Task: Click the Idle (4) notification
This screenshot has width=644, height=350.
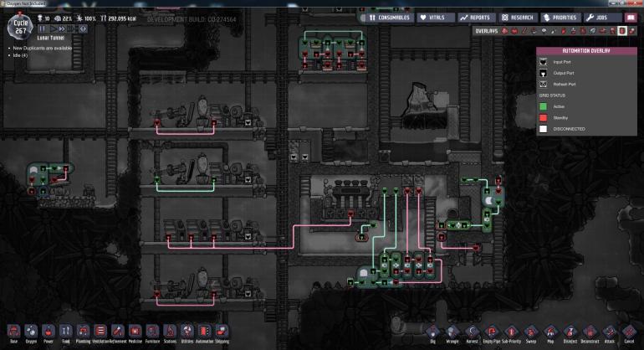Action: (x=20, y=55)
